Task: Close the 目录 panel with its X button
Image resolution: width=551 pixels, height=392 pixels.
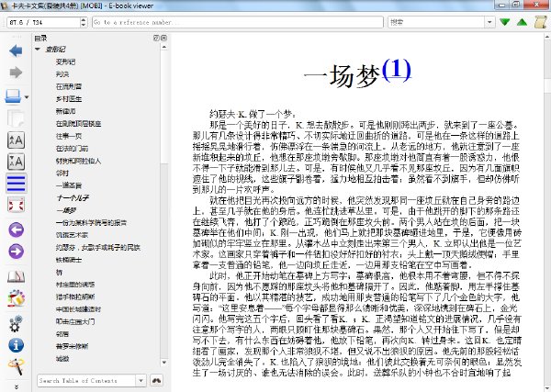Action: 163,38
